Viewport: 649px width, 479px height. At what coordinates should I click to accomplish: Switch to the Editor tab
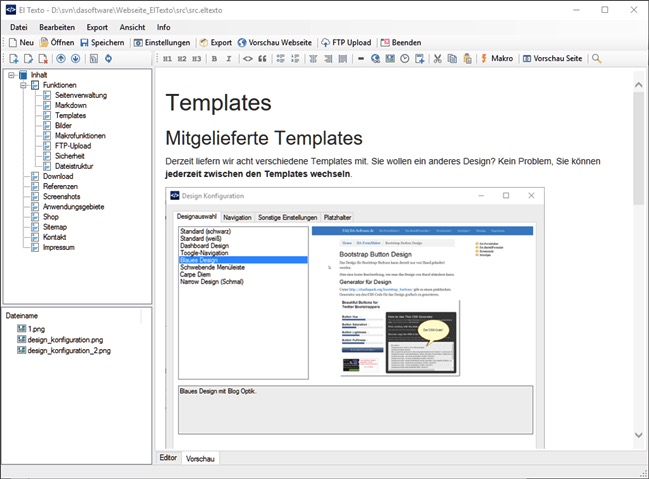[x=168, y=457]
